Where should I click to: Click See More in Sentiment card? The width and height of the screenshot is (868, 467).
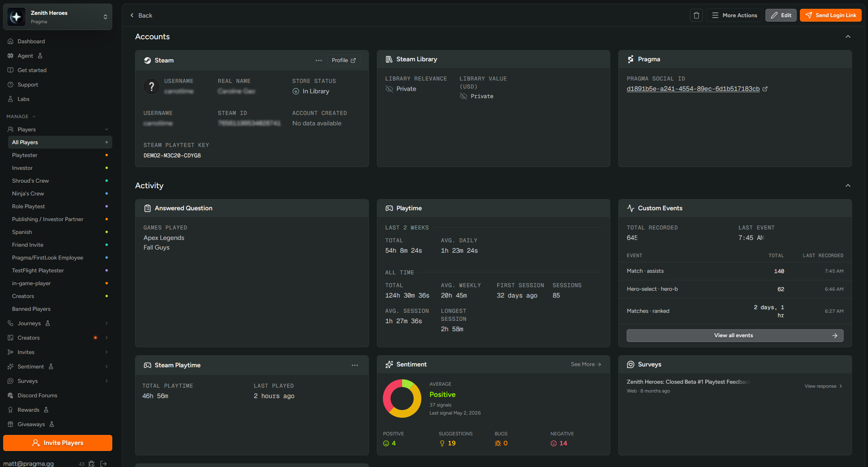586,364
